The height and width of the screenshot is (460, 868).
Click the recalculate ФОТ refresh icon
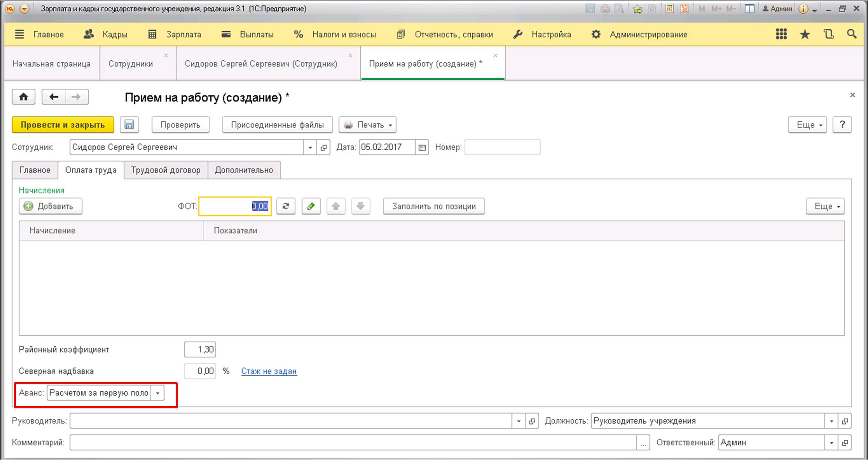pyautogui.click(x=286, y=206)
